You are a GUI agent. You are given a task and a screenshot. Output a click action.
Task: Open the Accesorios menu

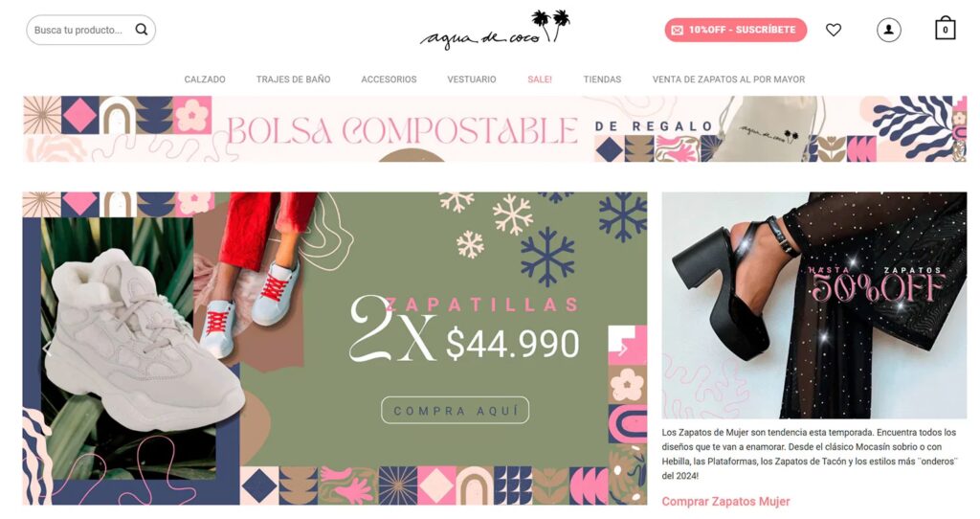389,79
